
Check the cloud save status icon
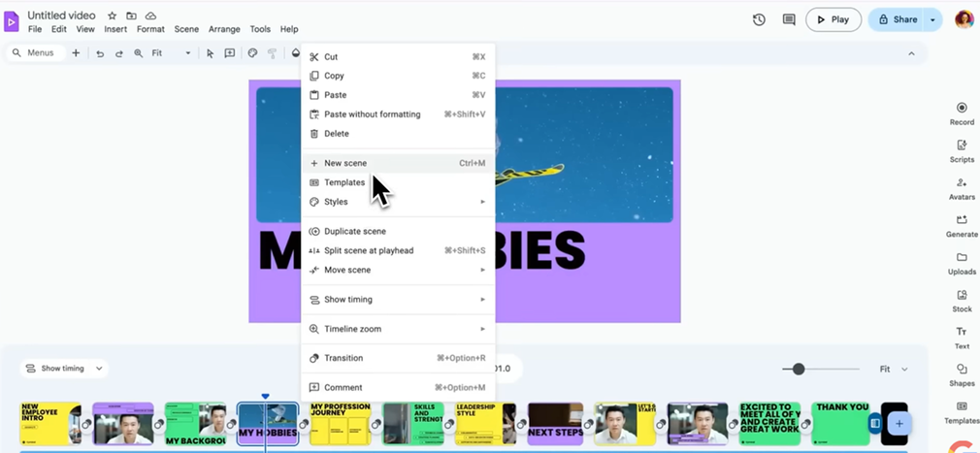point(150,16)
